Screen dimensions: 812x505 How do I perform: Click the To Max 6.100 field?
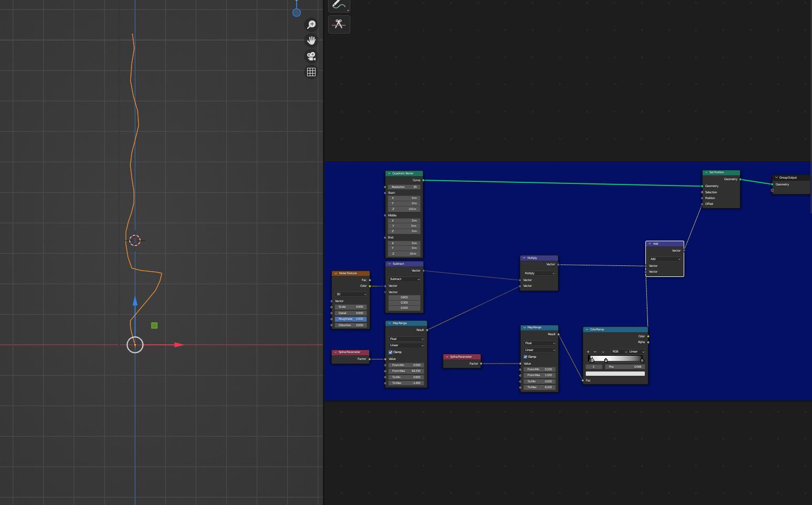[x=540, y=387]
